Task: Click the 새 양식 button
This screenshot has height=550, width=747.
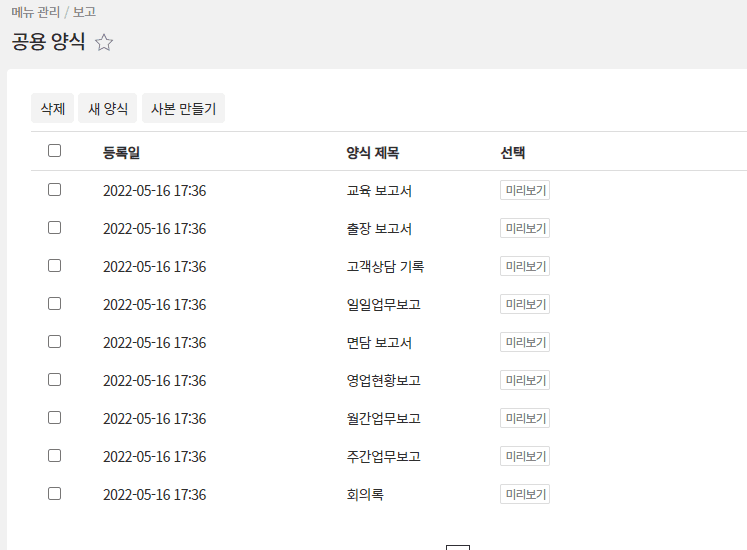Action: tap(108, 109)
